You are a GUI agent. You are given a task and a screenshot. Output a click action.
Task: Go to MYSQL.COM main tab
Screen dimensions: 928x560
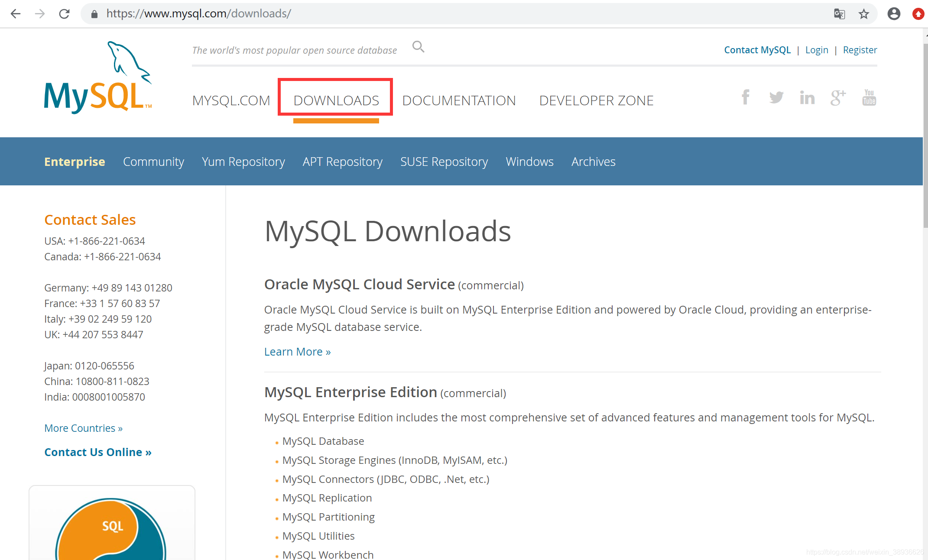[231, 100]
